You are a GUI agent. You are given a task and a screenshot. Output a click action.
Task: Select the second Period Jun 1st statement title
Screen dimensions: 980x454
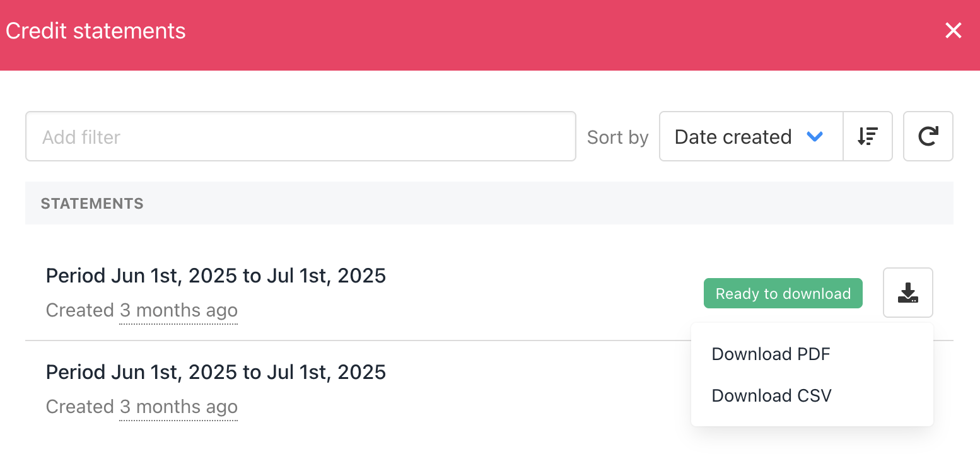point(216,372)
